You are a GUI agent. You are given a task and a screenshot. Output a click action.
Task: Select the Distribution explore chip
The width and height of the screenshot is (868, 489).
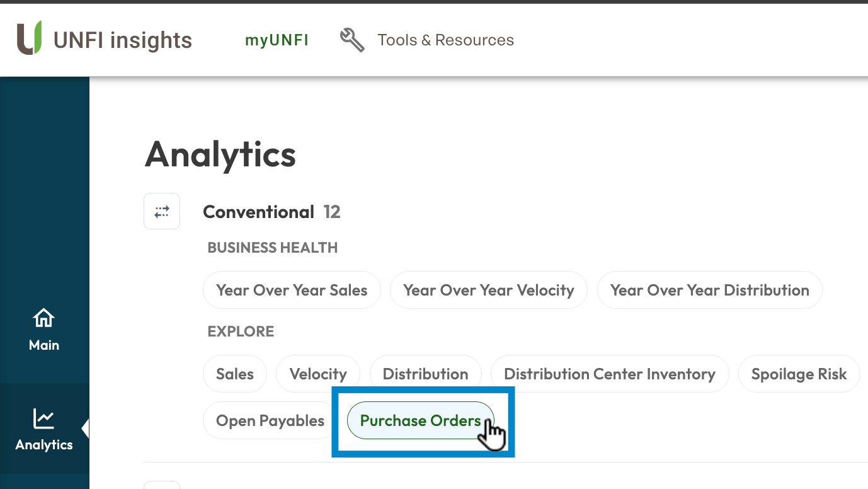[x=425, y=374]
